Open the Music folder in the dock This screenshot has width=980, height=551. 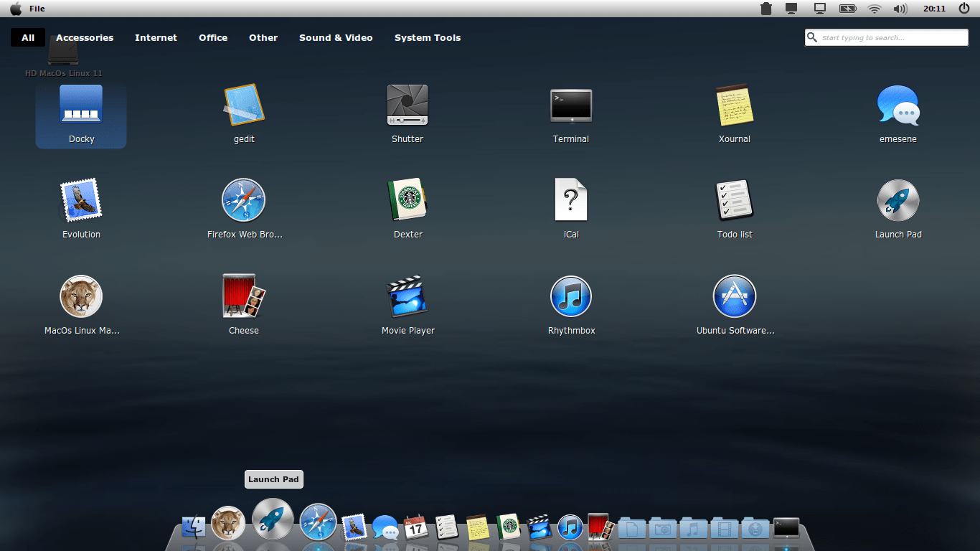[x=693, y=529]
